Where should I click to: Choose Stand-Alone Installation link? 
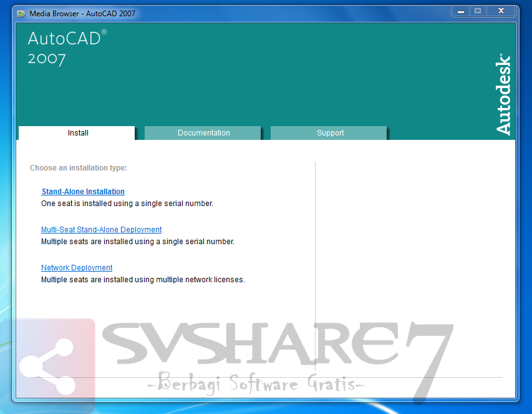[x=83, y=192]
